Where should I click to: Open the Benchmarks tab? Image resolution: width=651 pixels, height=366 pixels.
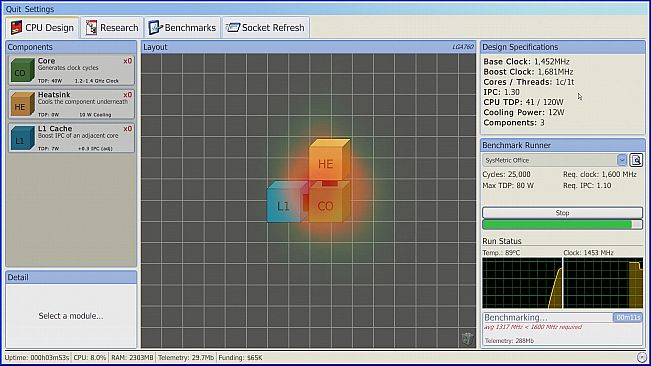pos(182,28)
